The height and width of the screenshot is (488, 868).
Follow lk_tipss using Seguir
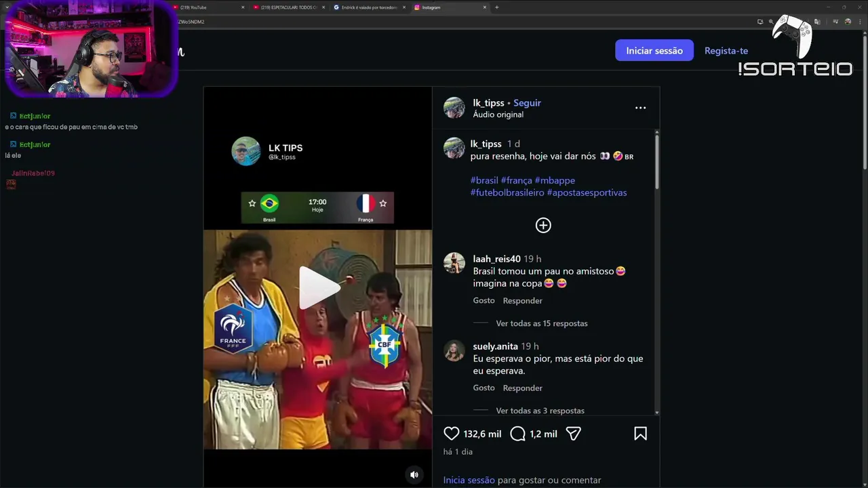(527, 103)
